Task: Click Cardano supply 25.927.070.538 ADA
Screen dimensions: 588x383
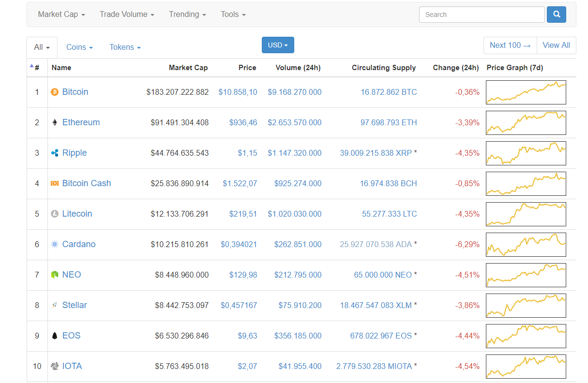Action: (x=376, y=244)
